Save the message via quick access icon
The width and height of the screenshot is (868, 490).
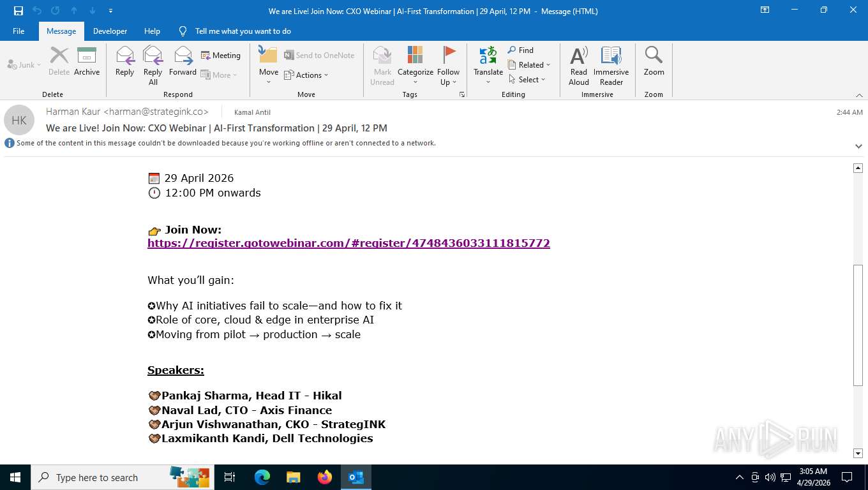coord(19,11)
